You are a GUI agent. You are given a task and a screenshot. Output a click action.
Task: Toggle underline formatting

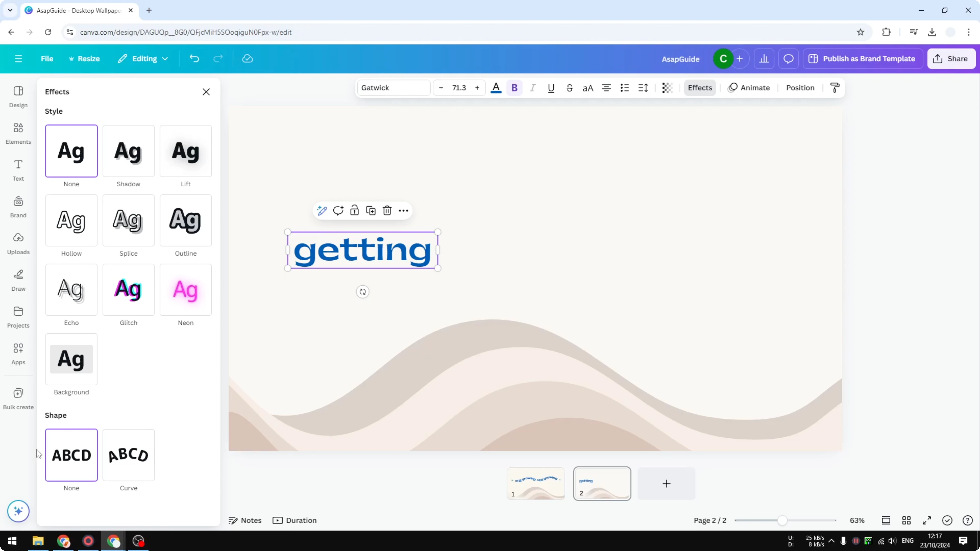551,88
